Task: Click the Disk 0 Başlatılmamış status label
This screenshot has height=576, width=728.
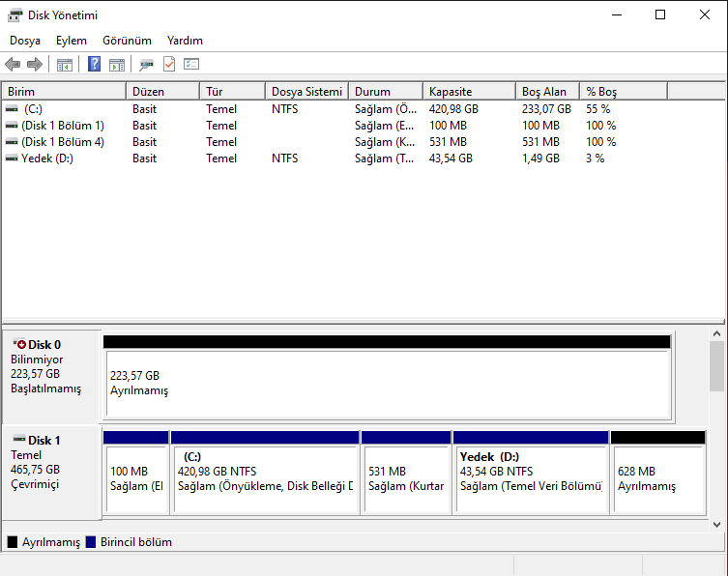Action: [x=46, y=389]
